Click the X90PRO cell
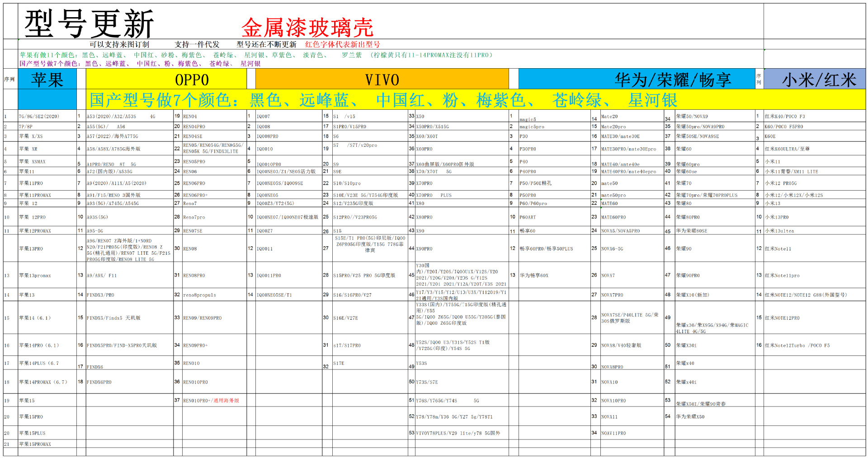 (x=462, y=248)
